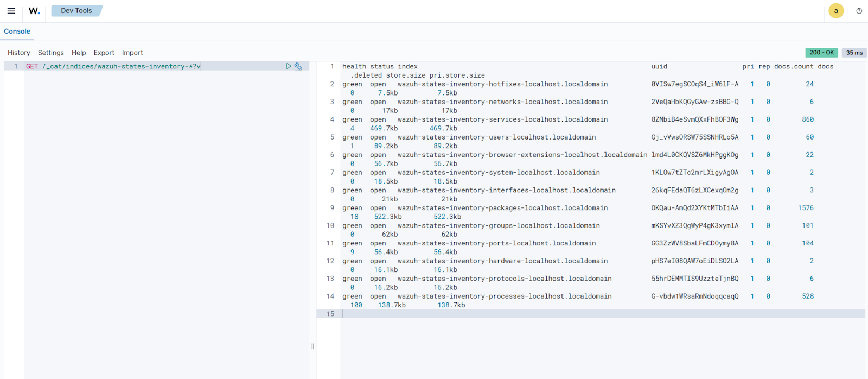Screen dimensions: 868x379
Task: Click uuid 0VISw7egSCOqS4_iW6lF-A
Action: coord(695,84)
